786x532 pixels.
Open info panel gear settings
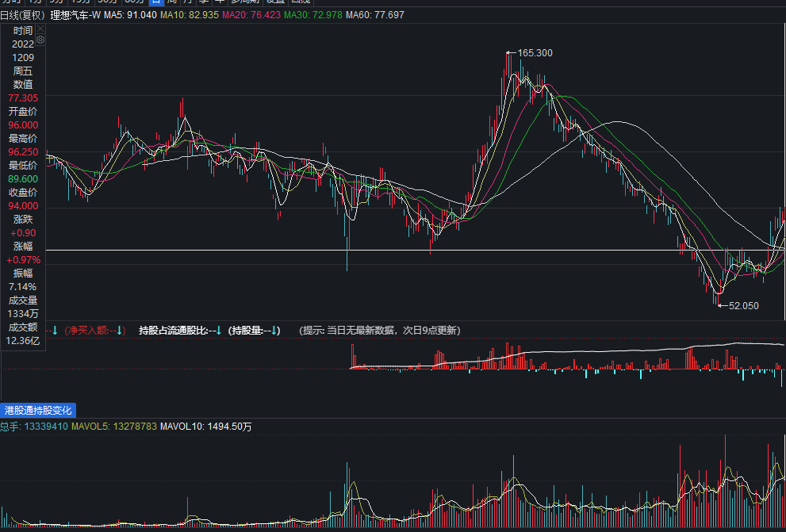point(40,40)
